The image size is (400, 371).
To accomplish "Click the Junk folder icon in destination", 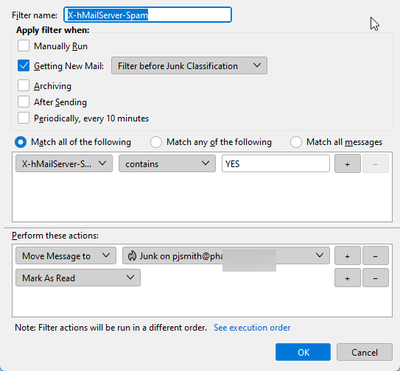I will coord(132,256).
